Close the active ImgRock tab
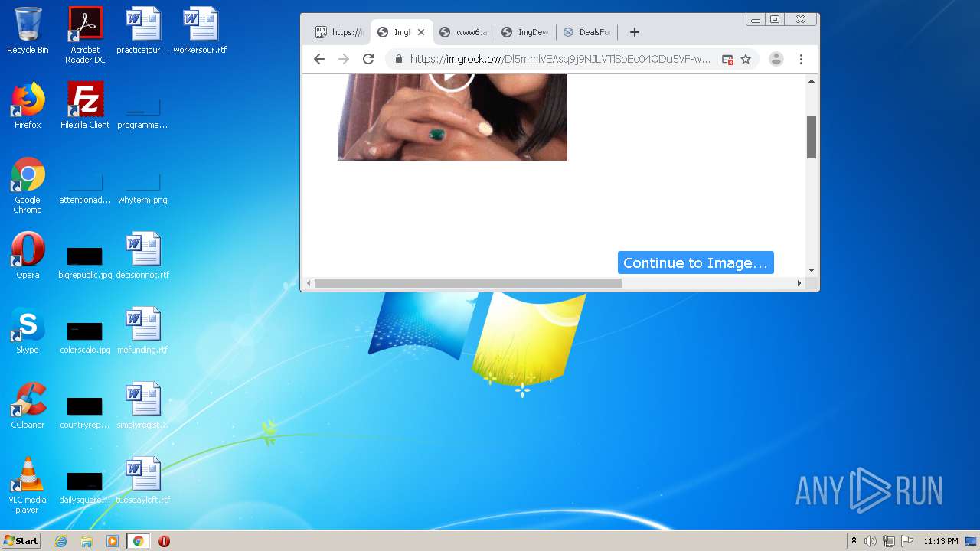The height and width of the screenshot is (551, 980). point(421,32)
